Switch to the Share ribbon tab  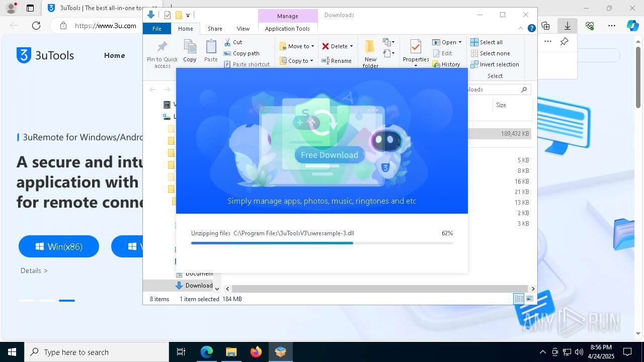pos(215,29)
